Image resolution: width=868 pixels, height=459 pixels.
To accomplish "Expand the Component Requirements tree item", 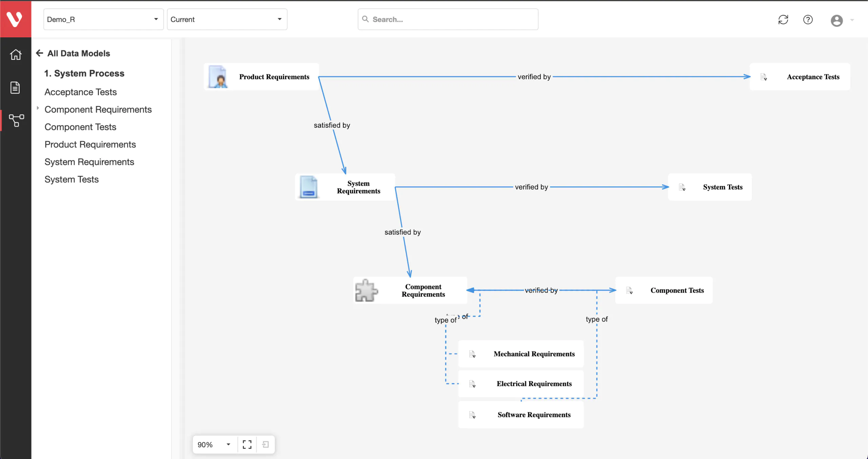I will [x=38, y=108].
